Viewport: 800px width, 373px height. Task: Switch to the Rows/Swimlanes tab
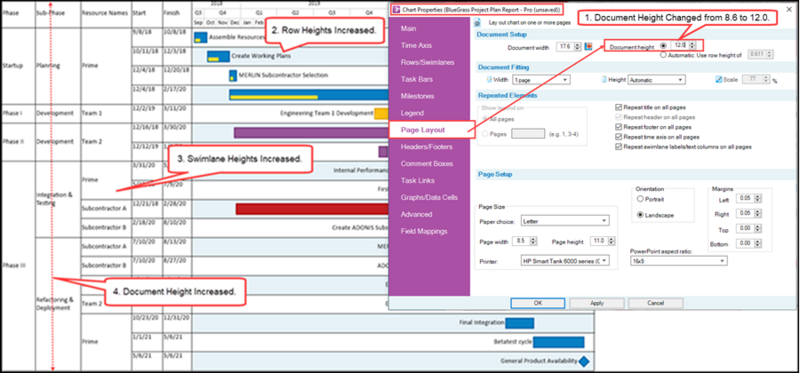(427, 62)
